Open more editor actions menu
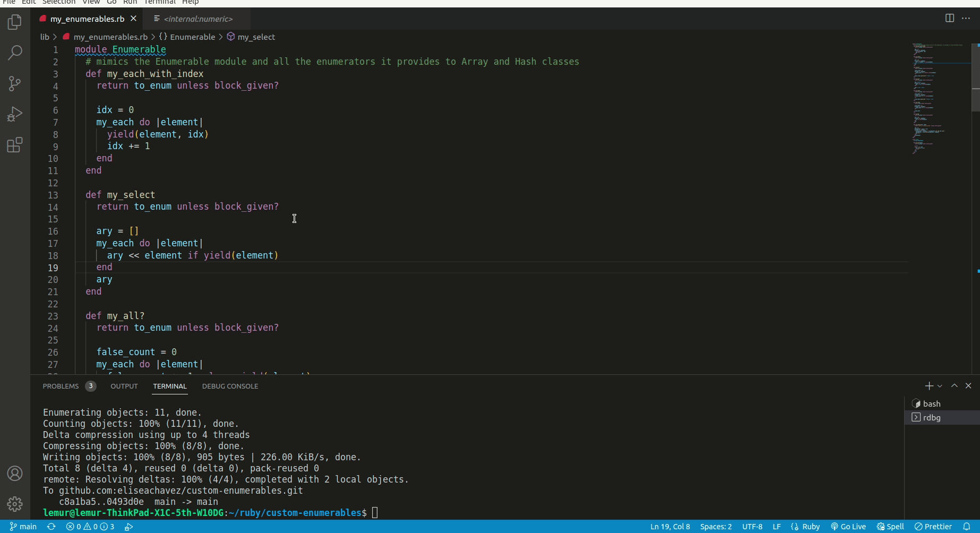Screen dimensions: 980x533 pos(966,18)
